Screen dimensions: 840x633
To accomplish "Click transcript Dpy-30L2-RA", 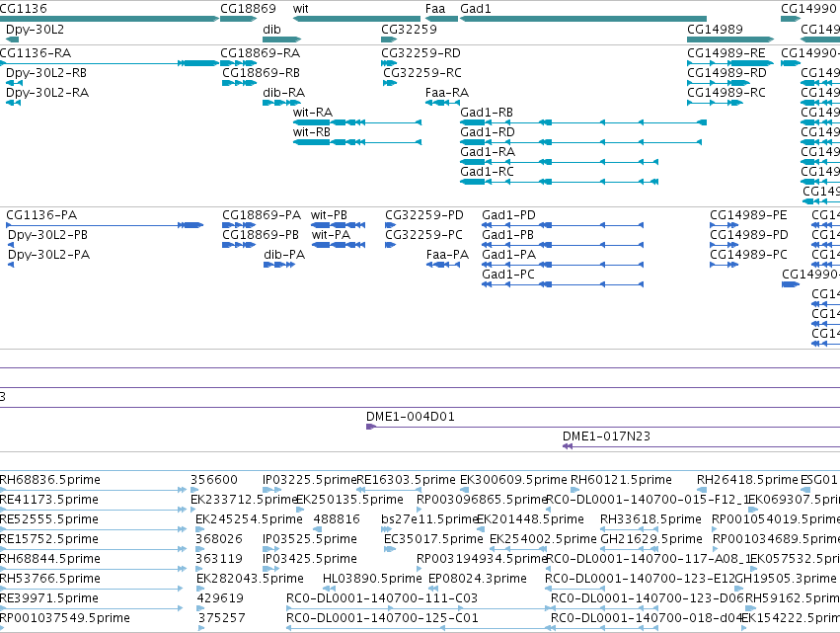I will [x=13, y=103].
